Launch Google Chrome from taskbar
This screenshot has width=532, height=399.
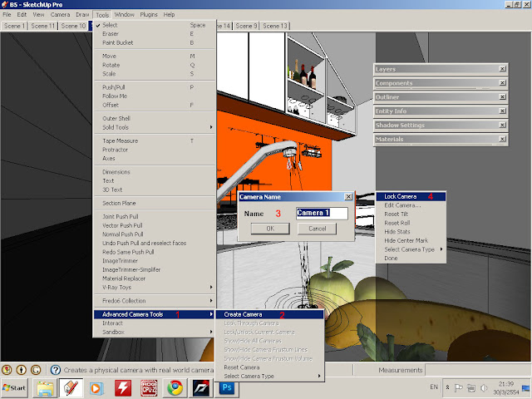pos(175,388)
